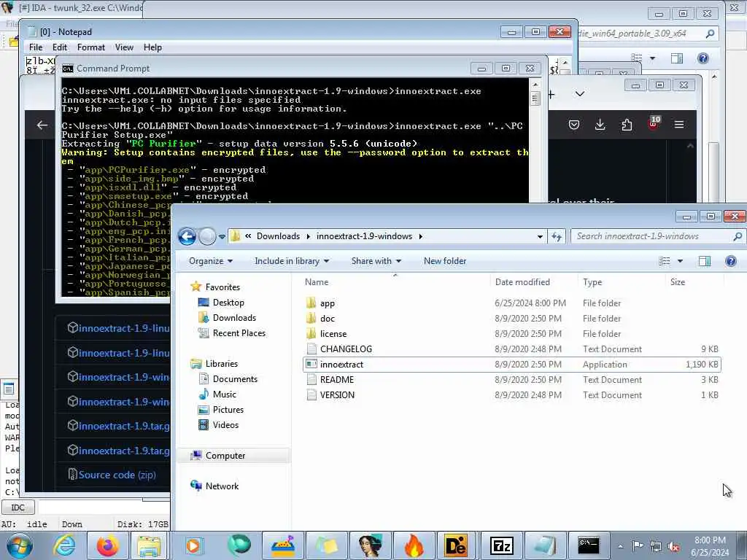Click the New folder button
This screenshot has height=560, width=747.
(445, 261)
